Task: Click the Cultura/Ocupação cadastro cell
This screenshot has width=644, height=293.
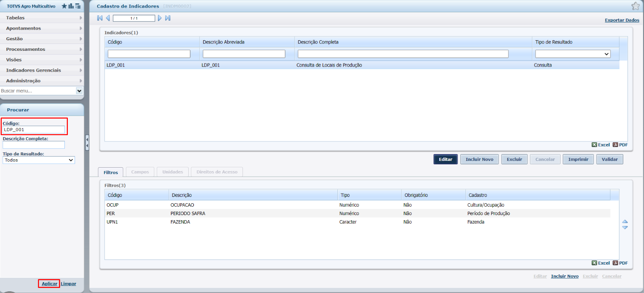Action: (485, 205)
